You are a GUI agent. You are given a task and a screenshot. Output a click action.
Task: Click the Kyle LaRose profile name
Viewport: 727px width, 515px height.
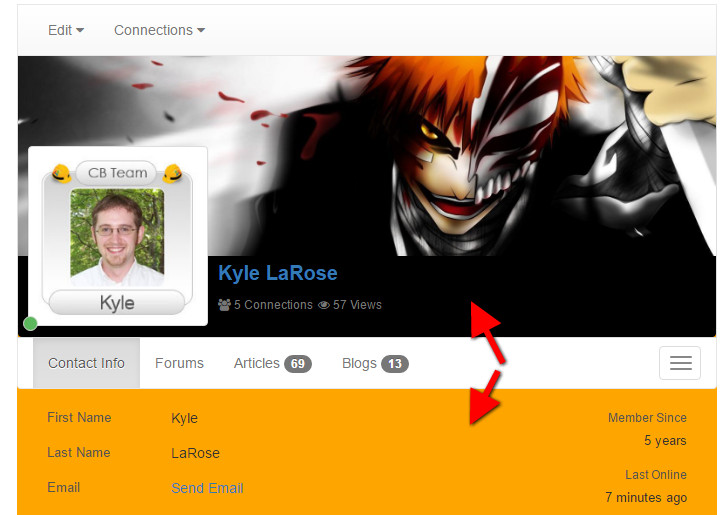coord(278,273)
